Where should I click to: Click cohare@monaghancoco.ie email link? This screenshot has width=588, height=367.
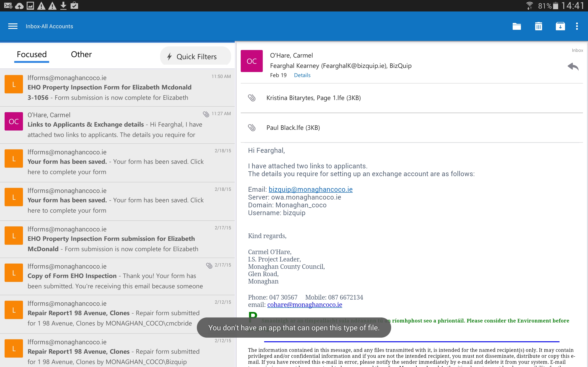[x=305, y=305]
